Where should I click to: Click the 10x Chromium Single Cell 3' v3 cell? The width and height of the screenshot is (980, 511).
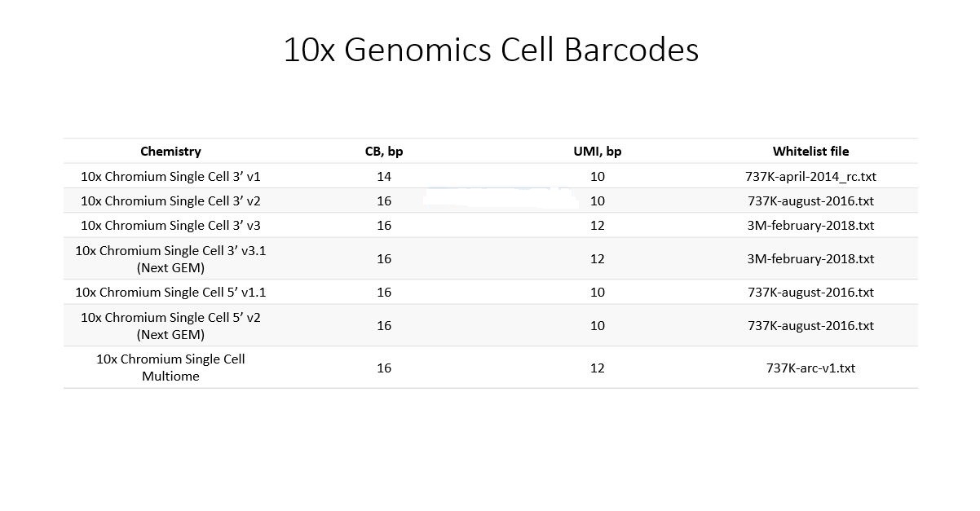pos(170,225)
